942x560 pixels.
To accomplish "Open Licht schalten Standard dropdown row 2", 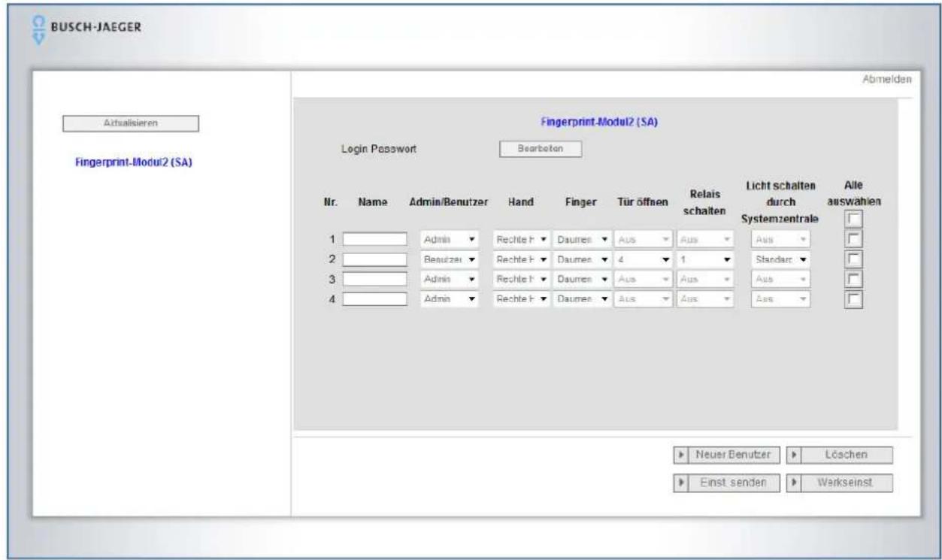I will click(x=782, y=259).
